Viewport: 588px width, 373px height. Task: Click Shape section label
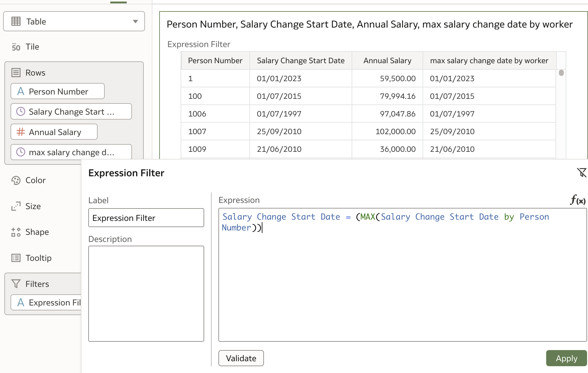[x=37, y=232]
